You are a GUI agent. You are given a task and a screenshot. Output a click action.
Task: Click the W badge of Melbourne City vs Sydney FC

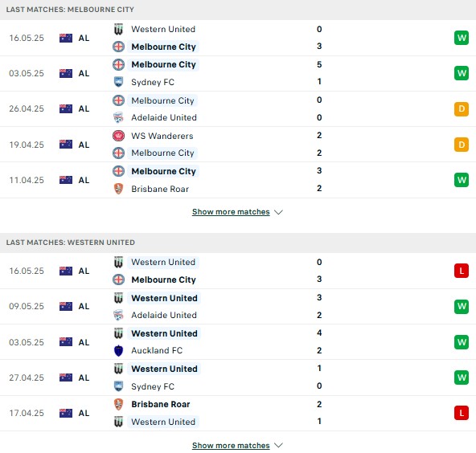point(462,73)
